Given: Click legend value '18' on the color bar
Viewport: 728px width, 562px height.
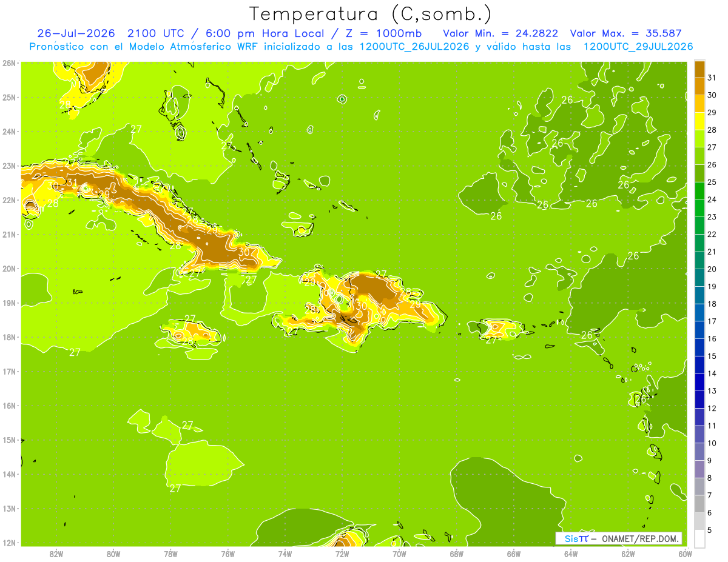Looking at the screenshot, I should [x=712, y=304].
